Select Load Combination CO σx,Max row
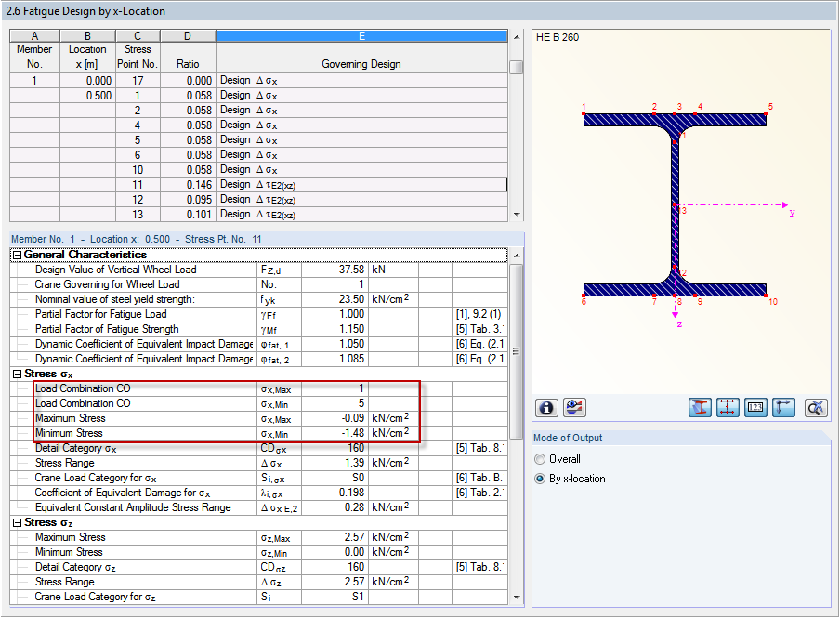840x618 pixels. [x=258, y=388]
